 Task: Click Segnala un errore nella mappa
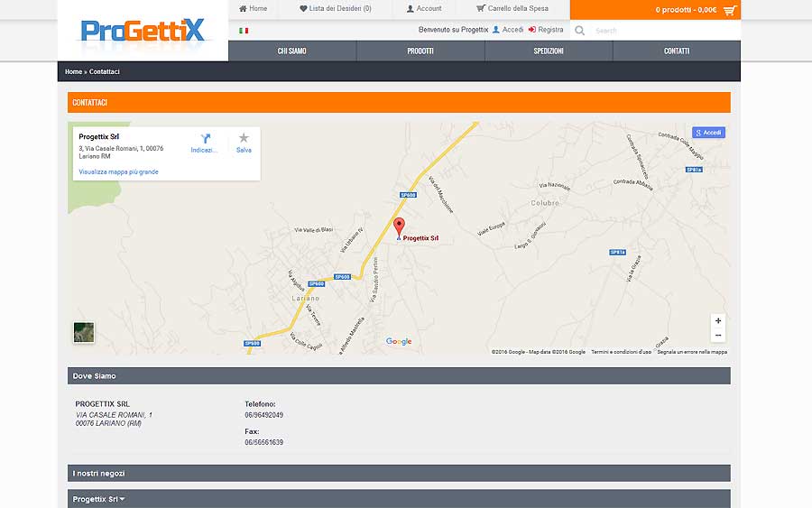[x=692, y=352]
